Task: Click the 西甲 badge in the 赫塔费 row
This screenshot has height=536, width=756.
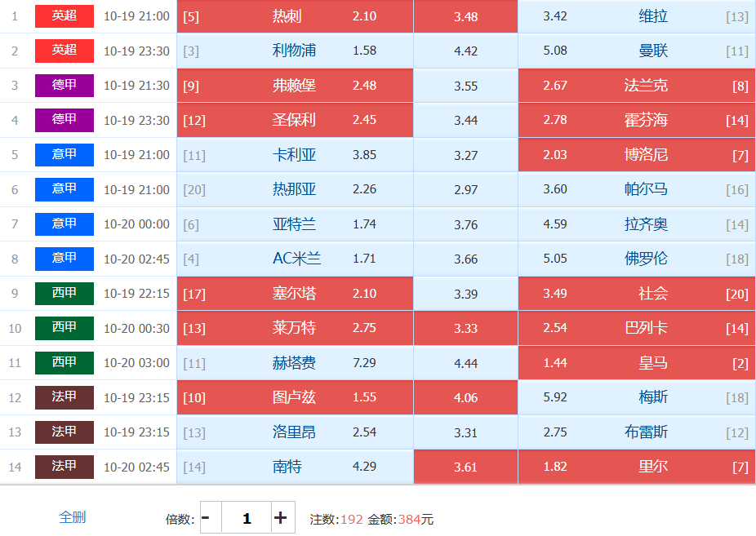Action: (64, 362)
